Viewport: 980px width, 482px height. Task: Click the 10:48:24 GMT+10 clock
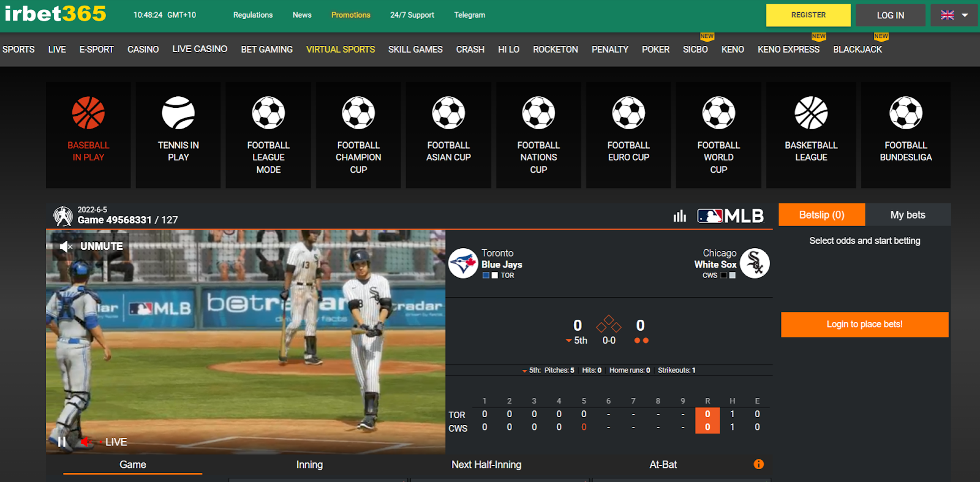[x=165, y=15]
